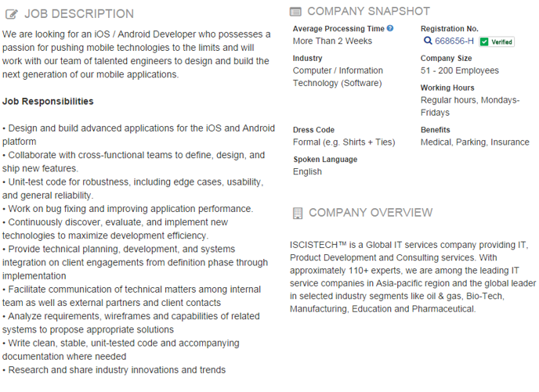Click the ISCISTECH company overview paragraph

(413, 277)
